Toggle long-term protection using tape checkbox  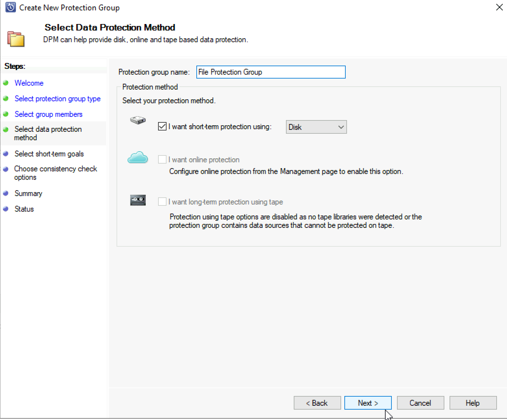(162, 202)
